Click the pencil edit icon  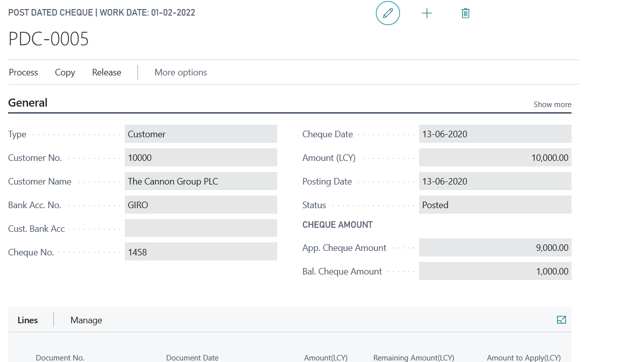tap(388, 13)
